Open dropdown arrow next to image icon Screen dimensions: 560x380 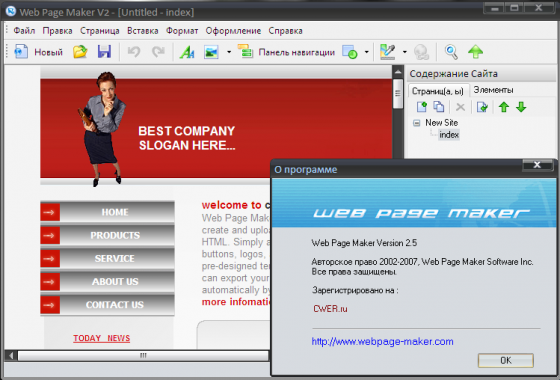[x=229, y=52]
